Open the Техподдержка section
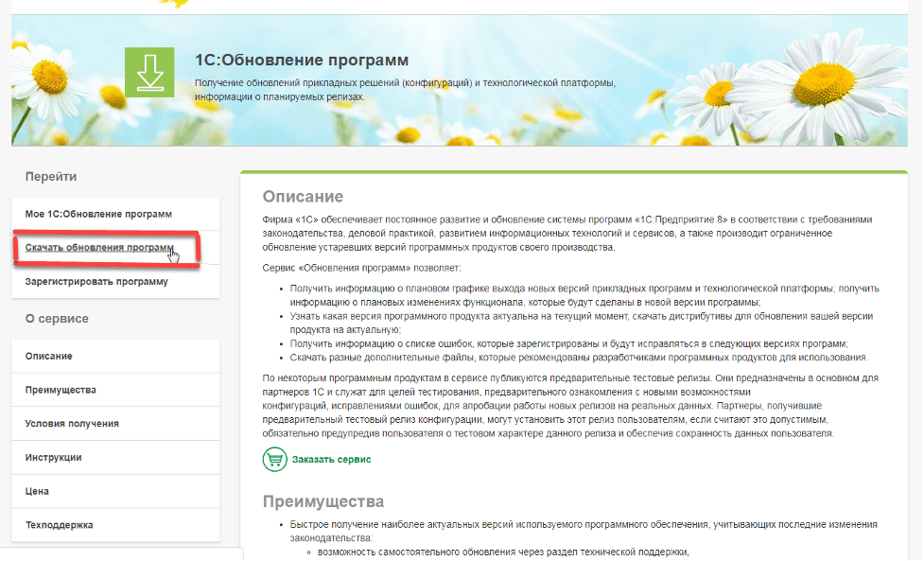This screenshot has height=561, width=924. point(60,524)
